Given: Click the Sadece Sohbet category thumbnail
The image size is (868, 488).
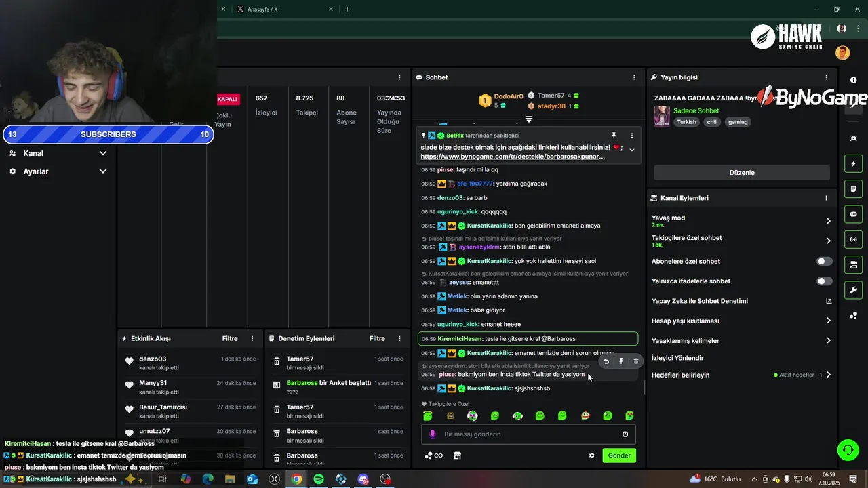Looking at the screenshot, I should [662, 116].
